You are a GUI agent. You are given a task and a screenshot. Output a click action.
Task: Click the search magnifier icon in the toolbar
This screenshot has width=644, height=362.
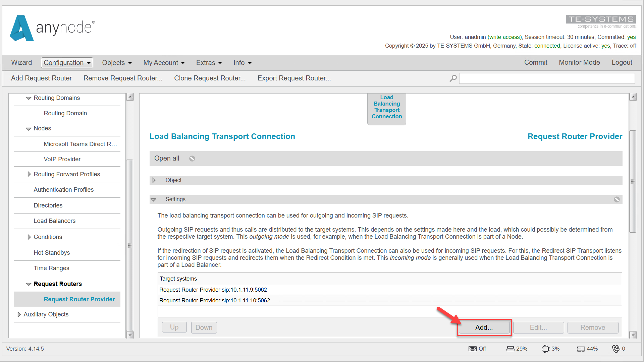click(453, 78)
